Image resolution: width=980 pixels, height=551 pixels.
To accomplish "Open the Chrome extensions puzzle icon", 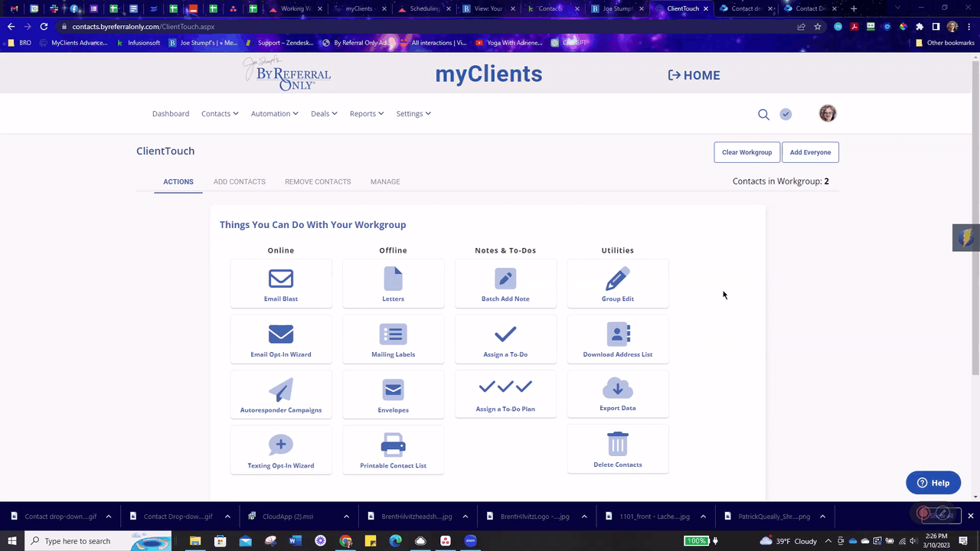I will pyautogui.click(x=920, y=26).
